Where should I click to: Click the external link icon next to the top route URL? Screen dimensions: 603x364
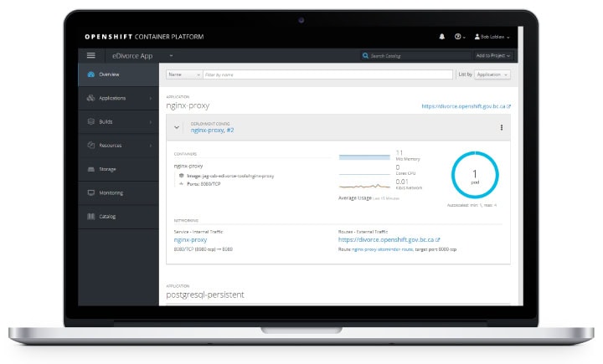(x=509, y=106)
